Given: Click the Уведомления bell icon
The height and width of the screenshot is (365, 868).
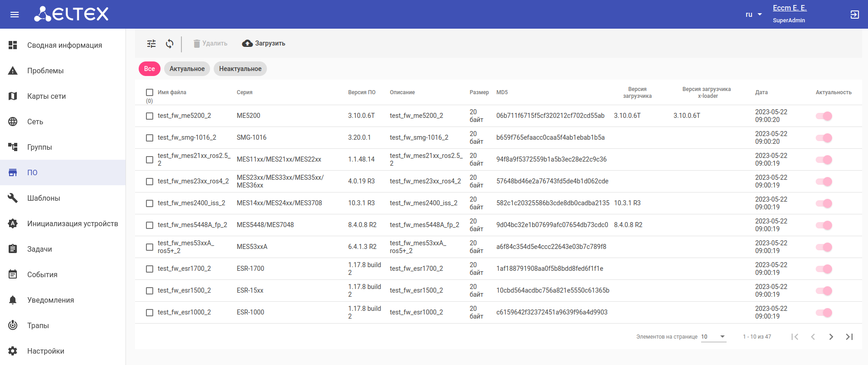Looking at the screenshot, I should click(13, 300).
